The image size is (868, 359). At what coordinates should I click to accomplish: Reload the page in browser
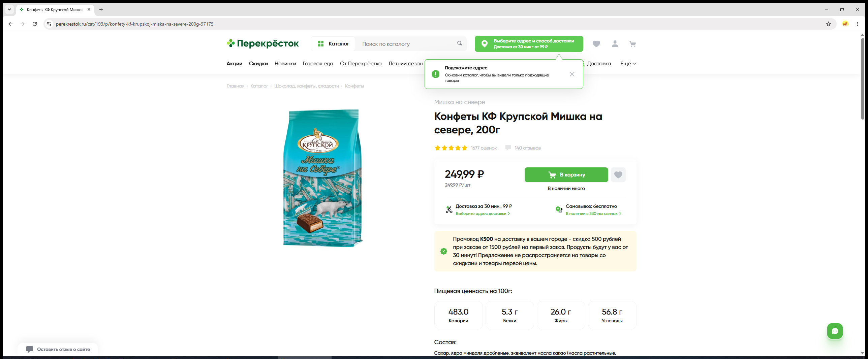tap(35, 24)
